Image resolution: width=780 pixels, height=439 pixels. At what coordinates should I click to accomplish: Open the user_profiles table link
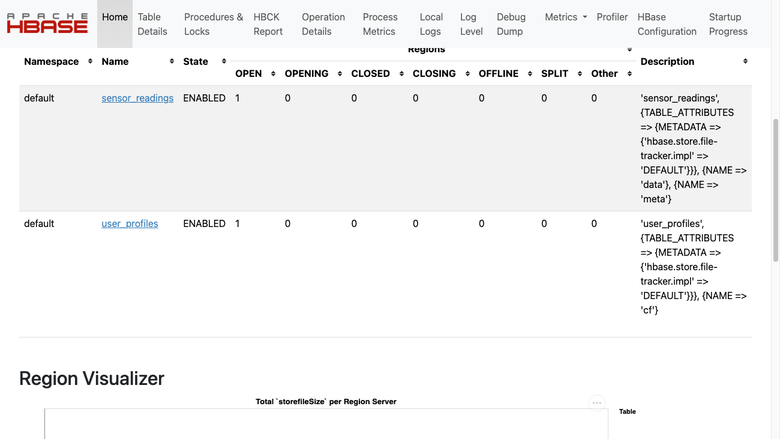click(x=130, y=224)
